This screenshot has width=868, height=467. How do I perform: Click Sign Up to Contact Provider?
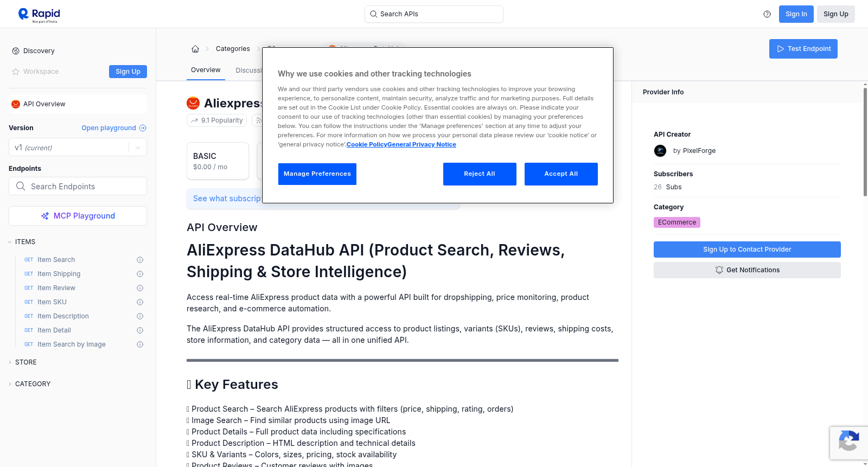(x=747, y=250)
